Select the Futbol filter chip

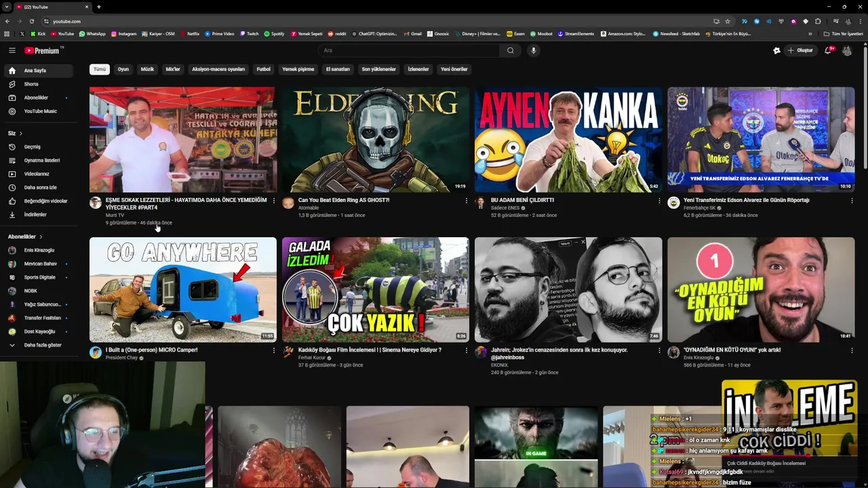(264, 69)
